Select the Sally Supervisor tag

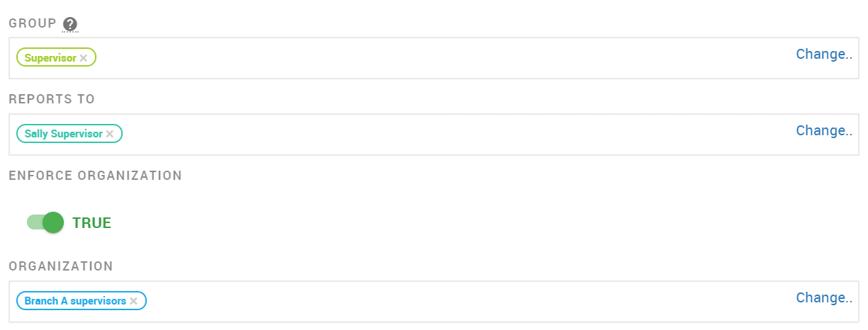(63, 134)
